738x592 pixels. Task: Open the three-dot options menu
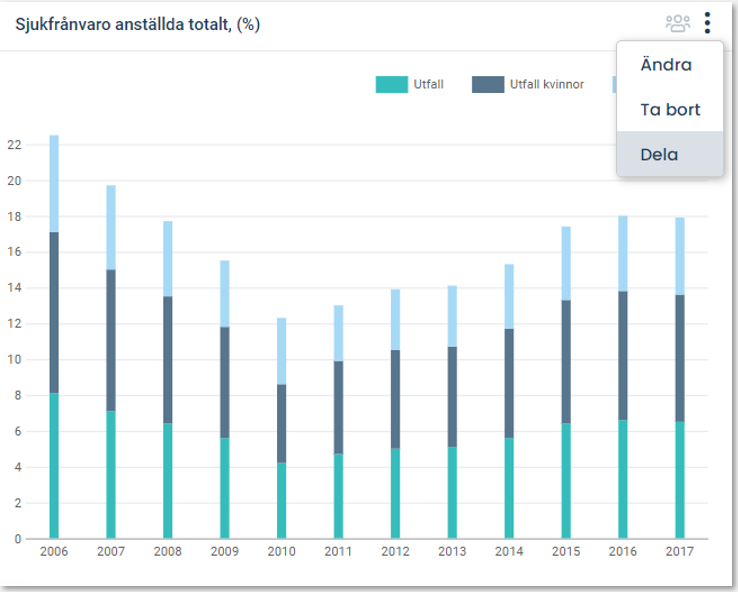pos(707,23)
